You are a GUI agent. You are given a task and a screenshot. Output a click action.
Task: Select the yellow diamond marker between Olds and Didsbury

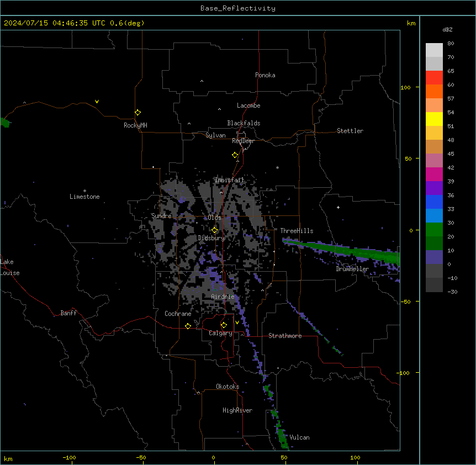215,230
